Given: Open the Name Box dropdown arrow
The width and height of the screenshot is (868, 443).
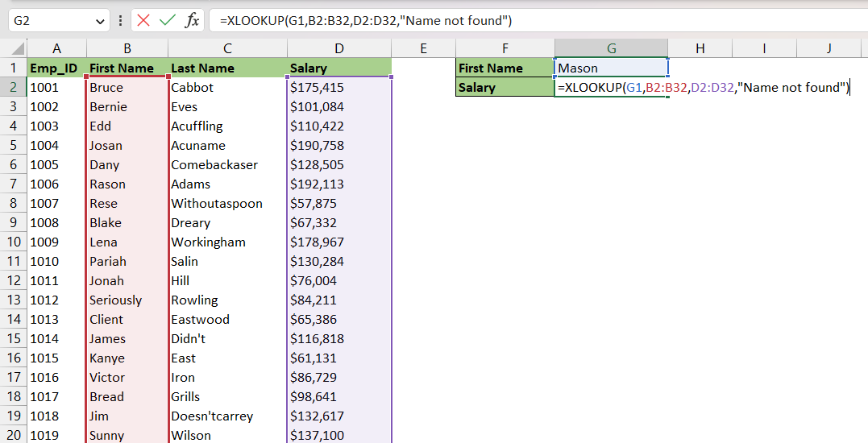Looking at the screenshot, I should point(100,22).
